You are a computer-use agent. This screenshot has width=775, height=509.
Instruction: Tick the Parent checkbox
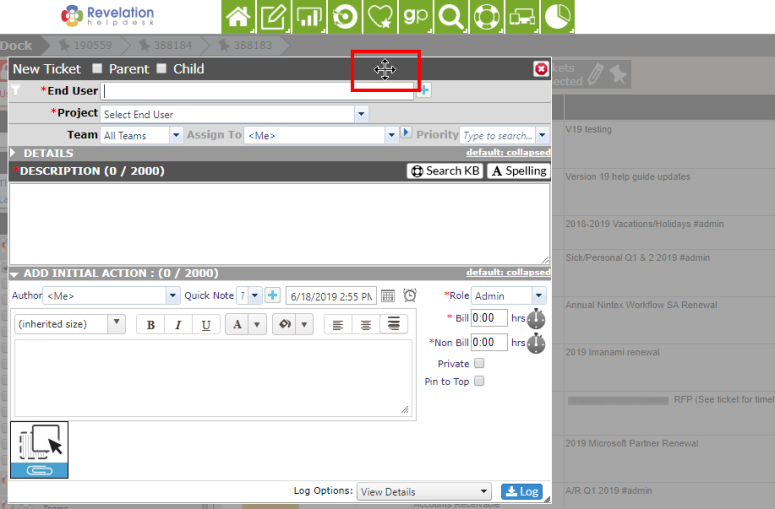pos(97,68)
